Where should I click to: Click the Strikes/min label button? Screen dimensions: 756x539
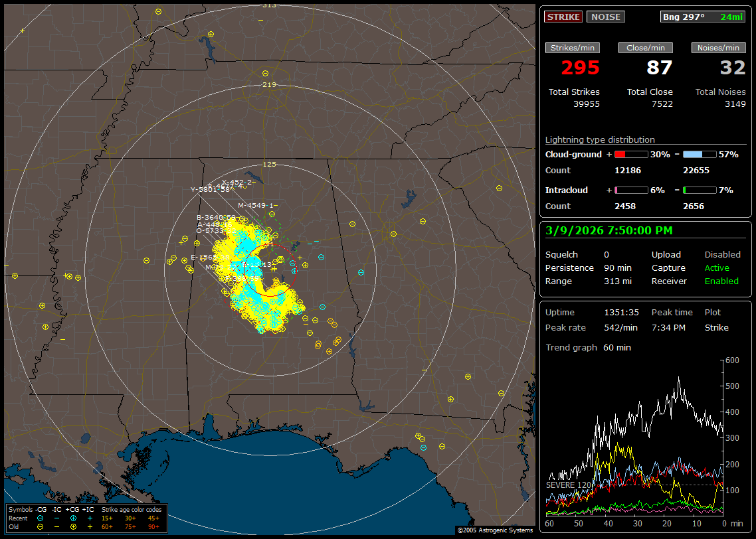click(573, 48)
